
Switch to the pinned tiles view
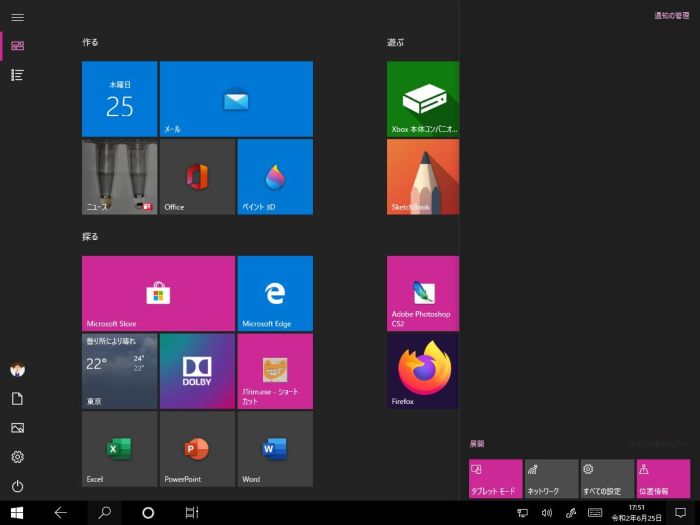pyautogui.click(x=17, y=46)
